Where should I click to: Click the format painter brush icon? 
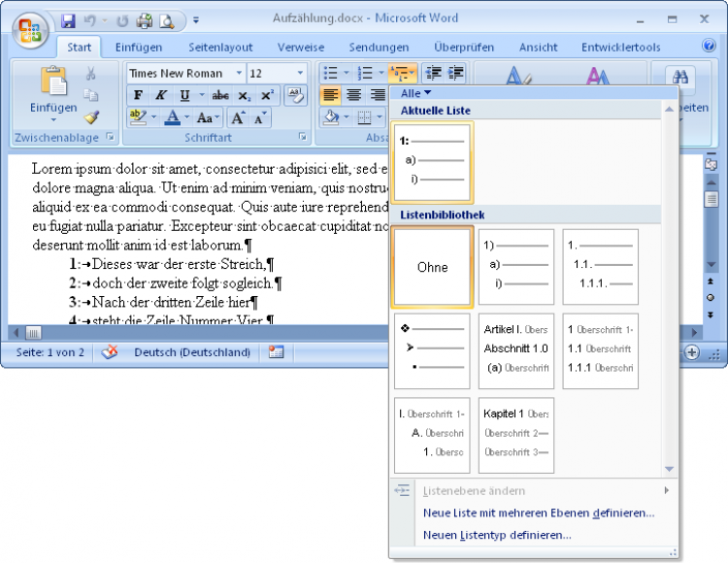pos(91,116)
